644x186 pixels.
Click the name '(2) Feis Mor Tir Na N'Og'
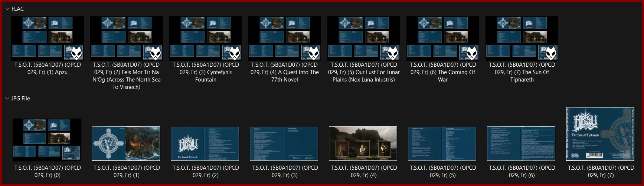click(127, 76)
